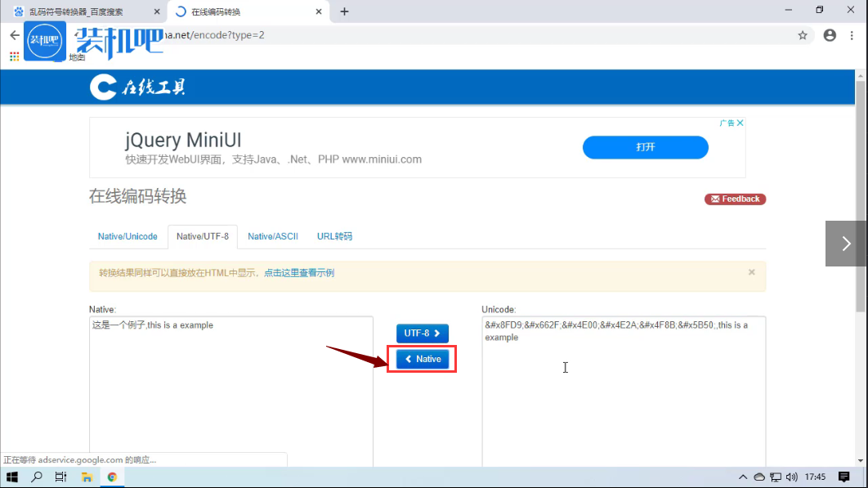Show hidden system tray icons
This screenshot has height=488, width=868.
click(x=742, y=477)
